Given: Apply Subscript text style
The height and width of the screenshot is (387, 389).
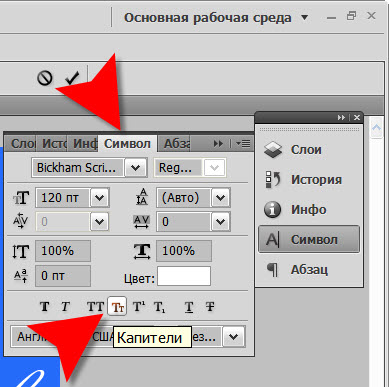Looking at the screenshot, I should [x=159, y=306].
